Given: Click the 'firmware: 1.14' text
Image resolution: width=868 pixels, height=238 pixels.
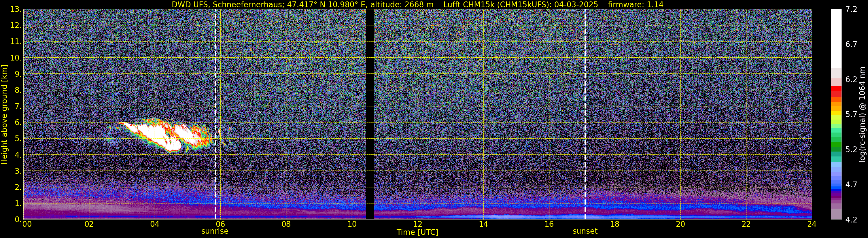Looking at the screenshot, I should [636, 4].
